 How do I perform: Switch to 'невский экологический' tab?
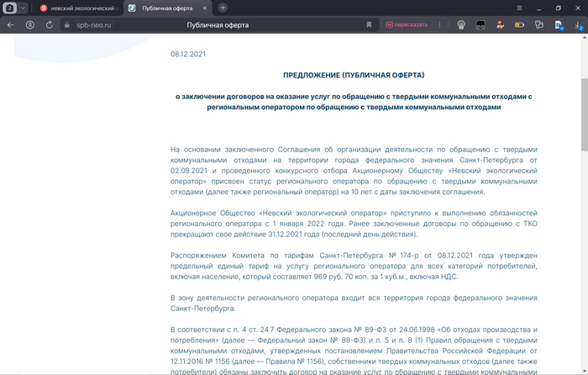click(80, 8)
